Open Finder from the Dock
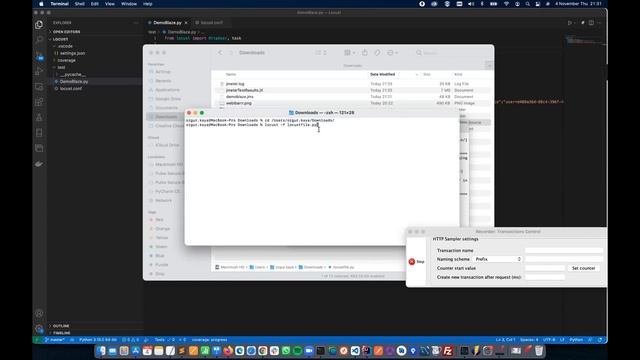The width and height of the screenshot is (640, 360). [x=101, y=351]
